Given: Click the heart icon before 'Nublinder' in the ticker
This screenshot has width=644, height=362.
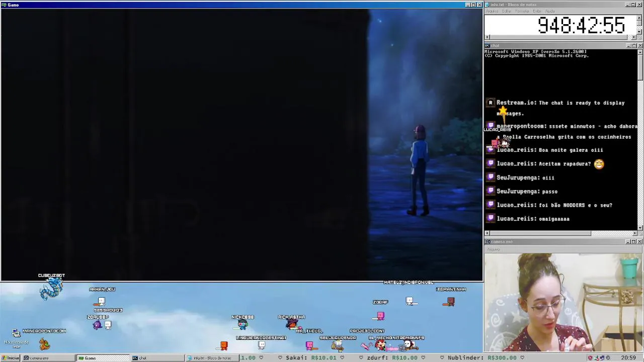Looking at the screenshot, I should pos(442,358).
